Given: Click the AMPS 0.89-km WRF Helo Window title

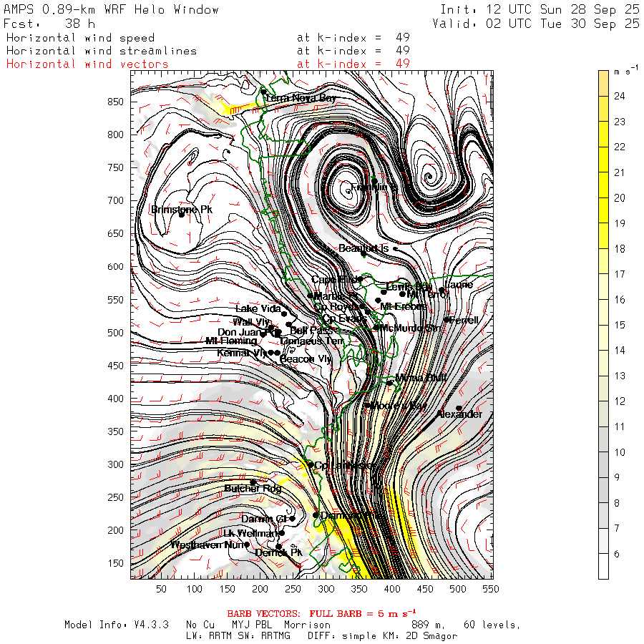Looking at the screenshot, I should pos(111,9).
